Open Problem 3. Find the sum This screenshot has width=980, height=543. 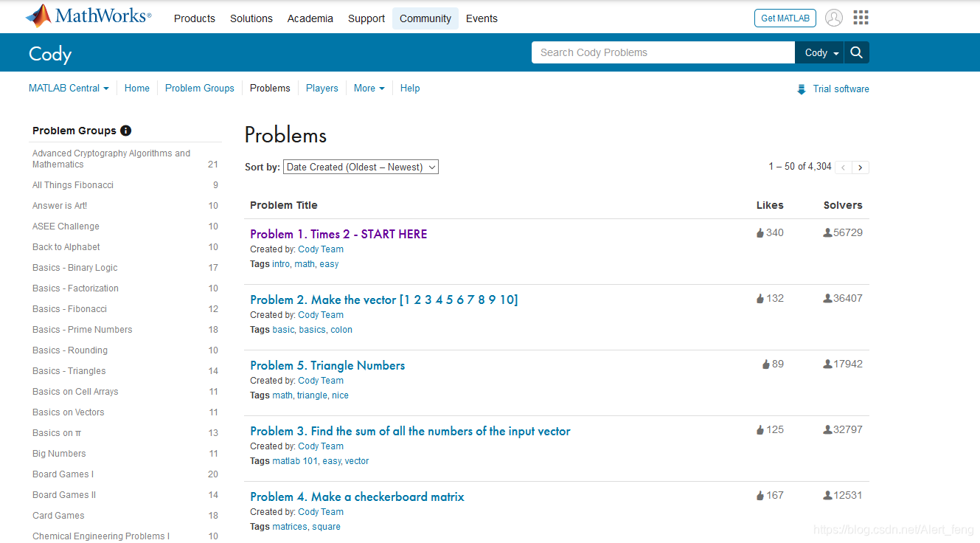tap(410, 431)
